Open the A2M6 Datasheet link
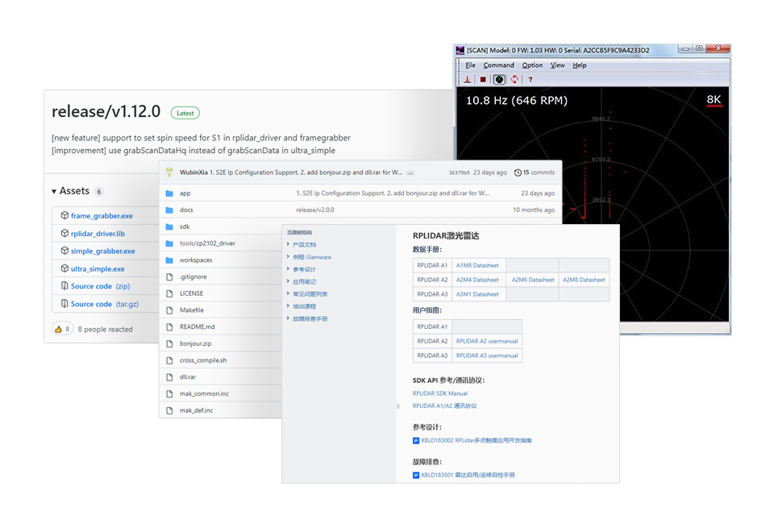This screenshot has width=774, height=532. tap(533, 280)
